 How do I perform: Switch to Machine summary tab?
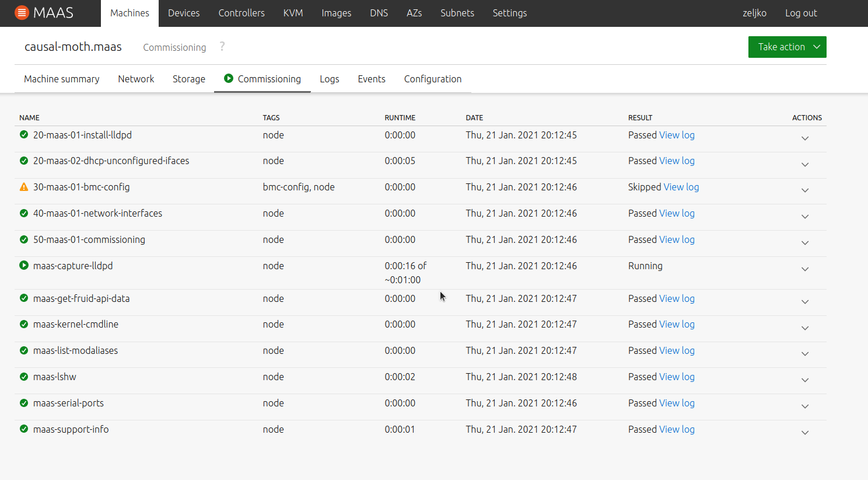tap(62, 79)
